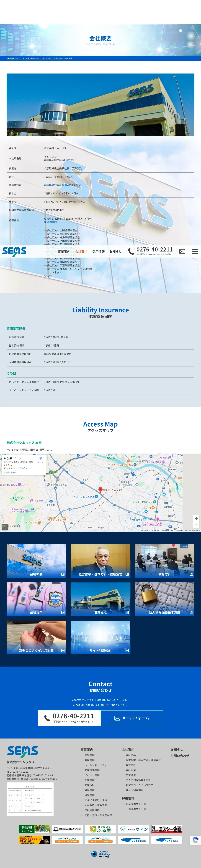The height and width of the screenshot is (868, 201).
Task: Open 輸送警備 footer link
Action: coord(89,790)
